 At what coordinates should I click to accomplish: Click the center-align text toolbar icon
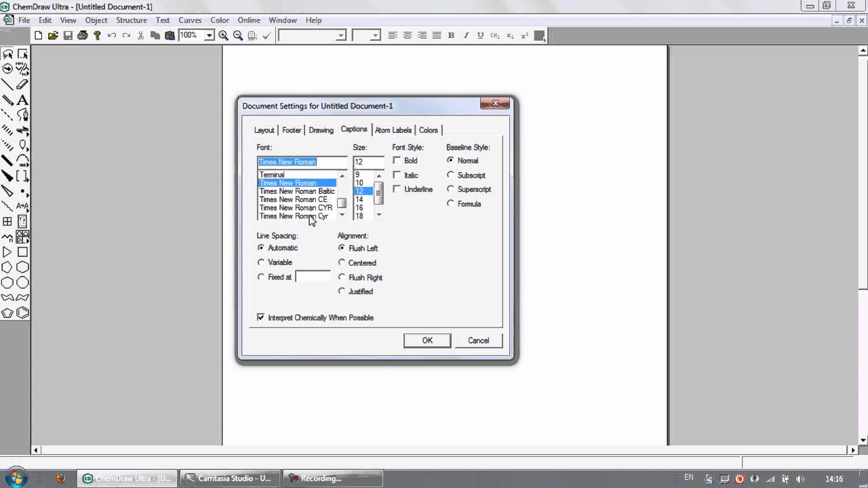[408, 35]
